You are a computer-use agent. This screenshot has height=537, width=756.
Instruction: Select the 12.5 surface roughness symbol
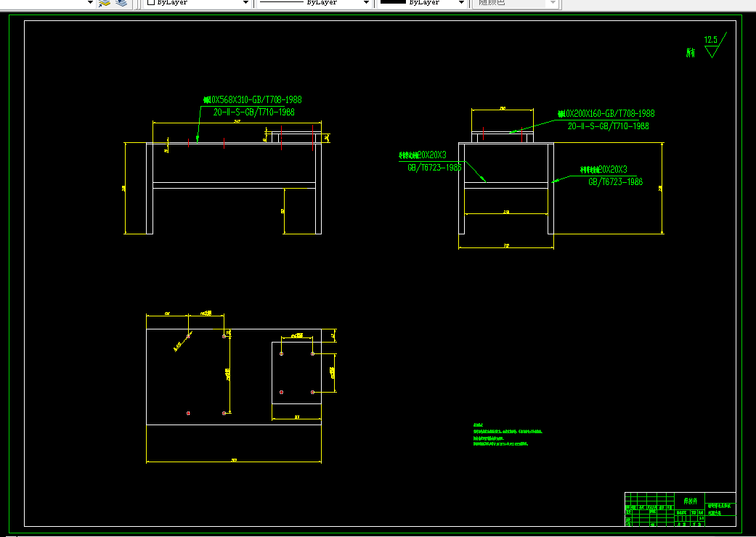pos(715,46)
